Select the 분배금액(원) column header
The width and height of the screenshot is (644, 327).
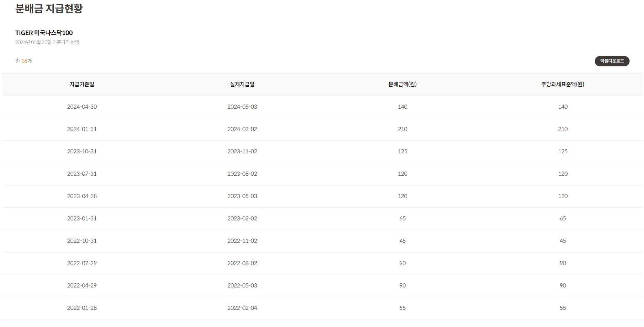pos(402,84)
